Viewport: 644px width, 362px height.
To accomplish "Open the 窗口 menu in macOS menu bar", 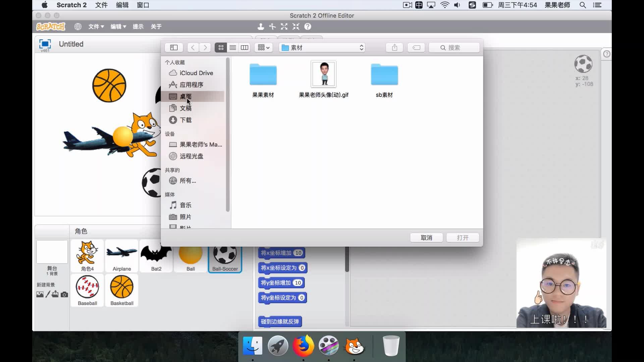I will [x=143, y=5].
